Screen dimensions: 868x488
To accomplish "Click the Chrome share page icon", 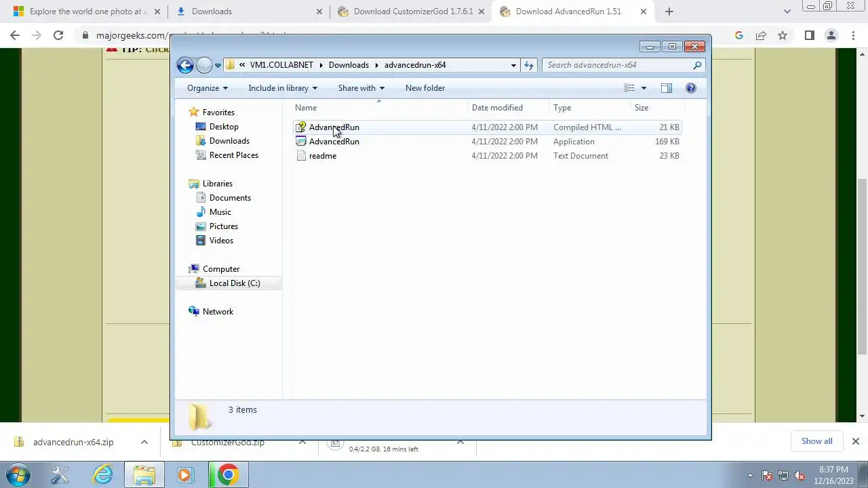I will 761,36.
